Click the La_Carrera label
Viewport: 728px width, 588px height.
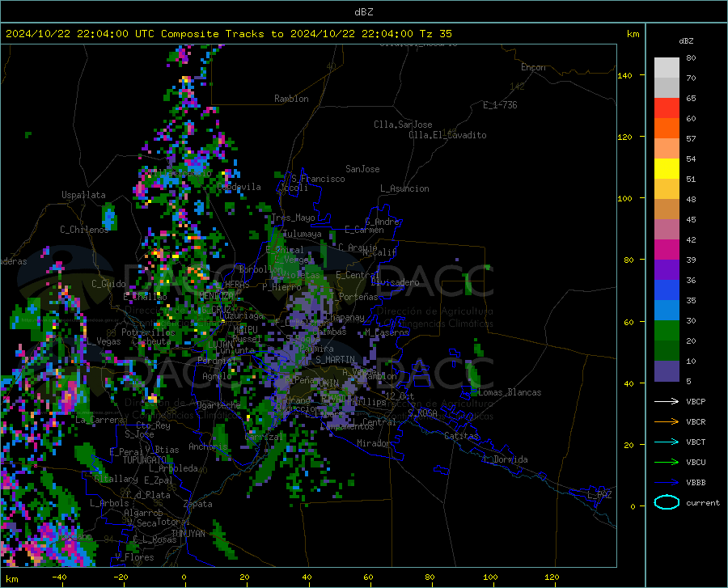click(x=99, y=420)
